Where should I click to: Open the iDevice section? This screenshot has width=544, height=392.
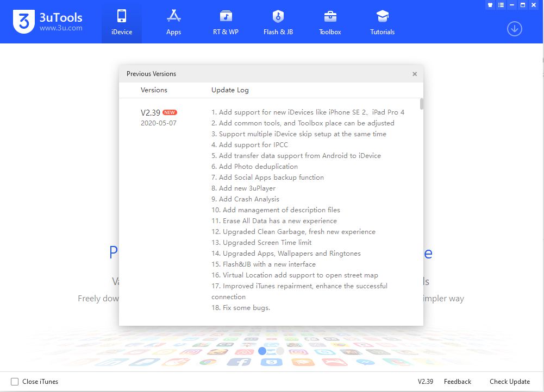tap(121, 22)
